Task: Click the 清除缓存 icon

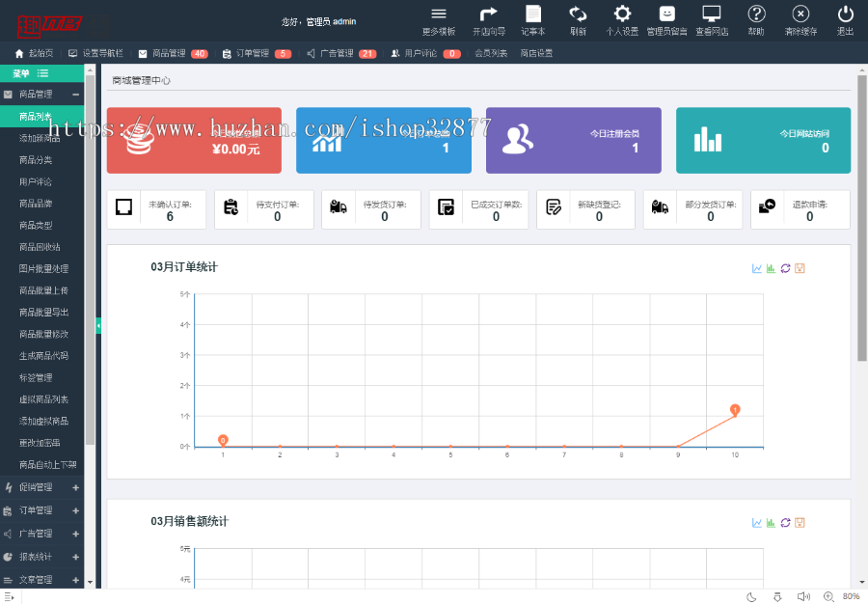Action: click(800, 14)
